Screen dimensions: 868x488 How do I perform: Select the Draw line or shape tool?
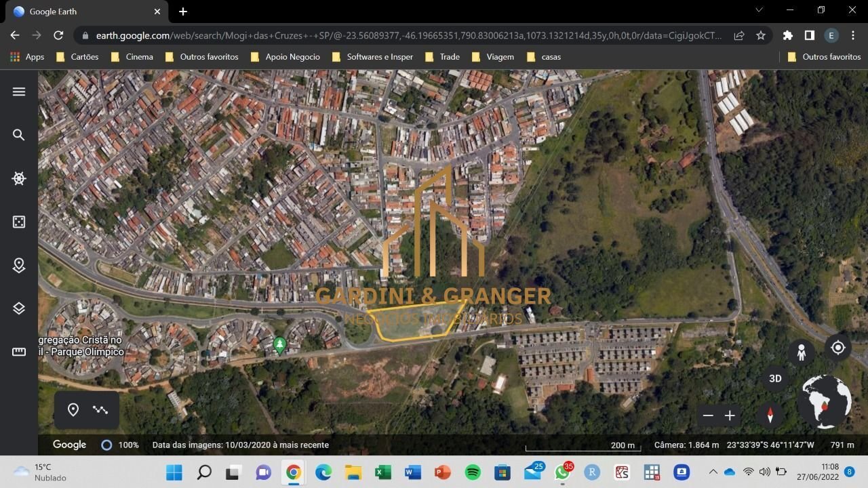coord(100,409)
